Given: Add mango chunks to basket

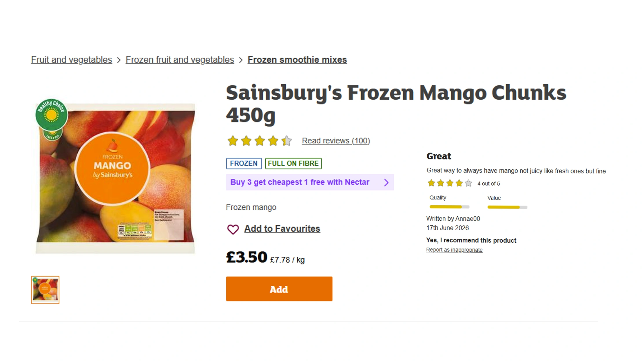Looking at the screenshot, I should 279,289.
